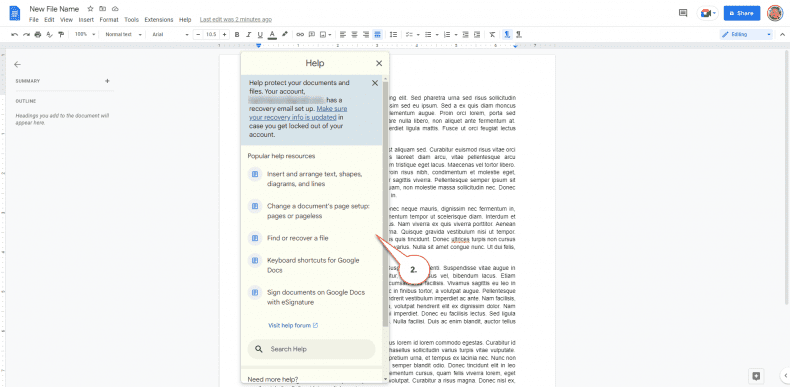Dismiss the recovery email notice
This screenshot has height=387, width=790.
pos(375,83)
